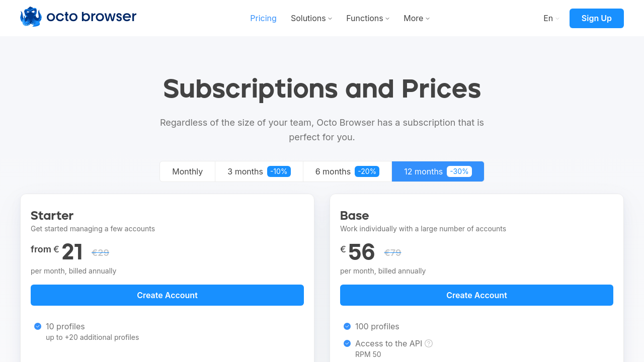
Task: Create Account for the Starter plan
Action: [x=167, y=295]
